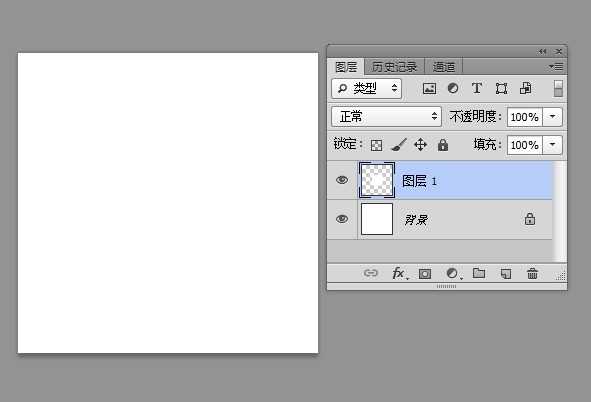Create a new layer
Image resolution: width=591 pixels, height=402 pixels.
tap(506, 274)
